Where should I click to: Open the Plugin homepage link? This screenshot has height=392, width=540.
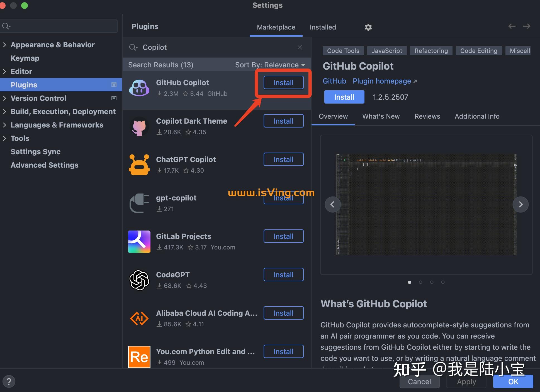(382, 81)
